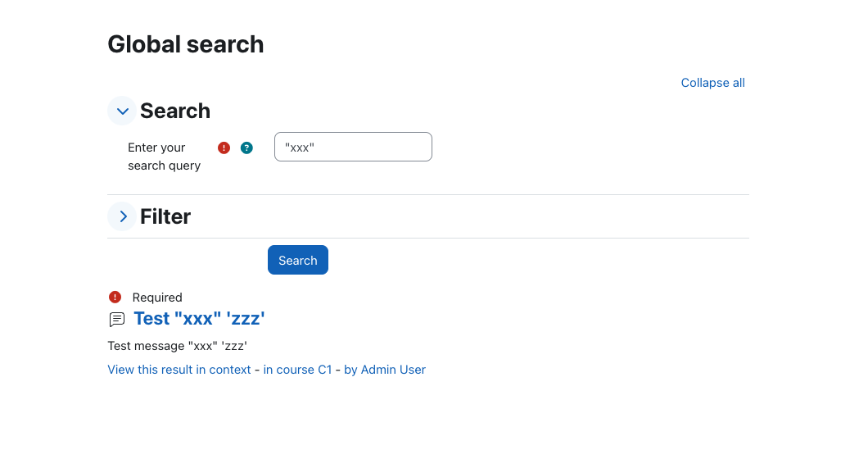The height and width of the screenshot is (450, 868).
Task: Click the Required legend text
Action: click(157, 298)
